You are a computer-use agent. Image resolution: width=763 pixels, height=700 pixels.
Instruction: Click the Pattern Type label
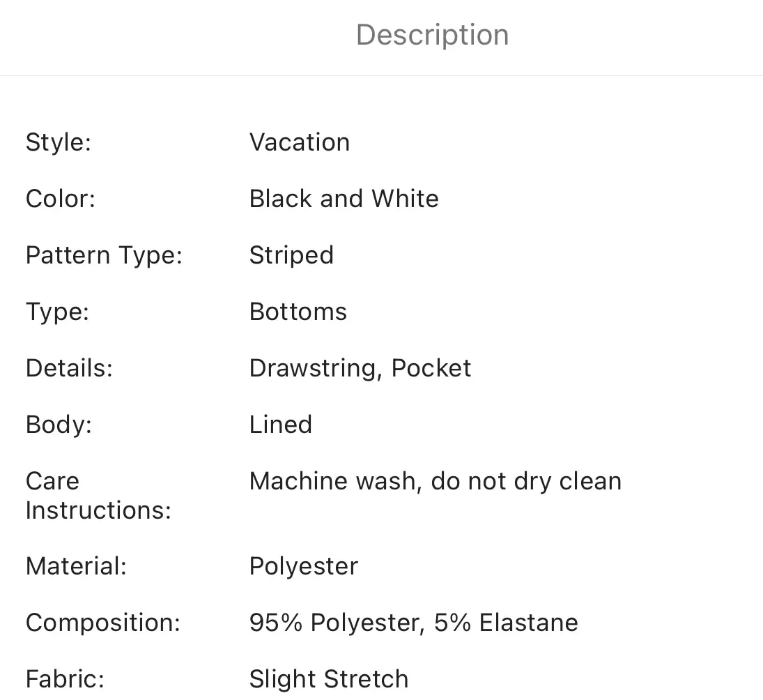tap(104, 256)
